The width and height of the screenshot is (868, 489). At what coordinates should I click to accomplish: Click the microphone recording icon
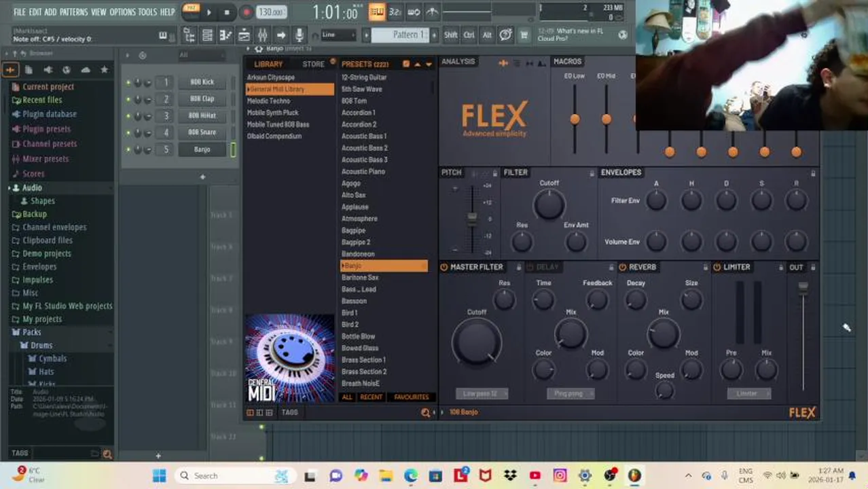[x=299, y=35]
